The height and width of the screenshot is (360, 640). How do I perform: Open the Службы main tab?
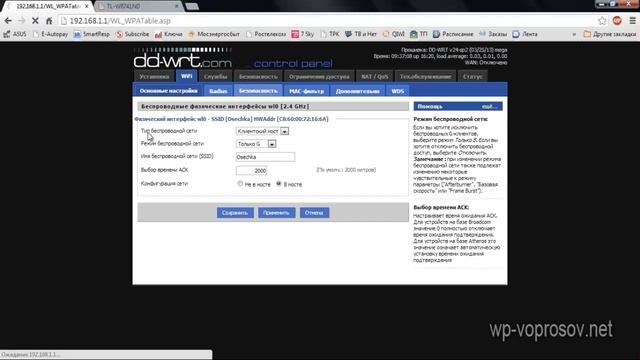tap(216, 76)
